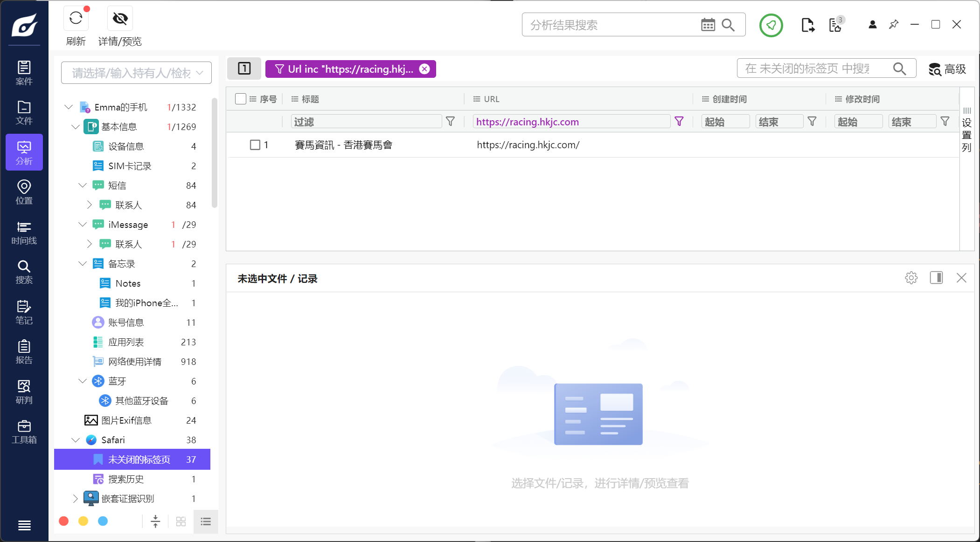Check the select-all header checkbox
The height and width of the screenshot is (542, 980).
click(241, 99)
